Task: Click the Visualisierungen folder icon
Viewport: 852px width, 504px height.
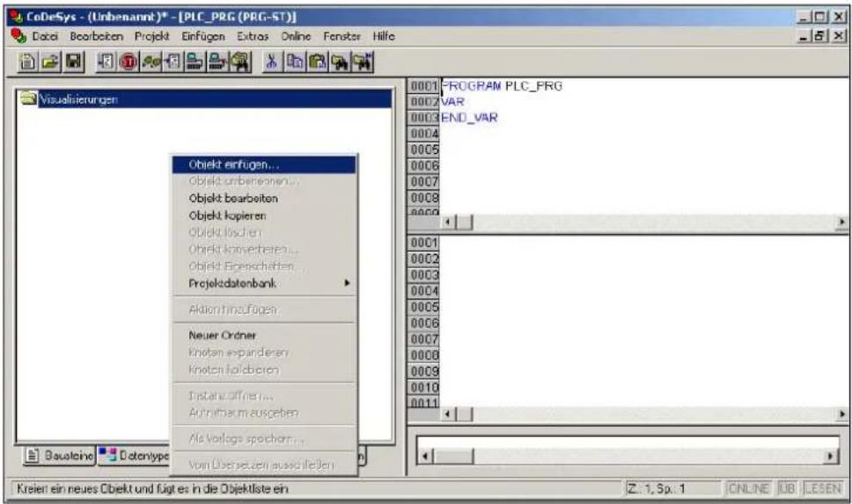Action: (28, 99)
